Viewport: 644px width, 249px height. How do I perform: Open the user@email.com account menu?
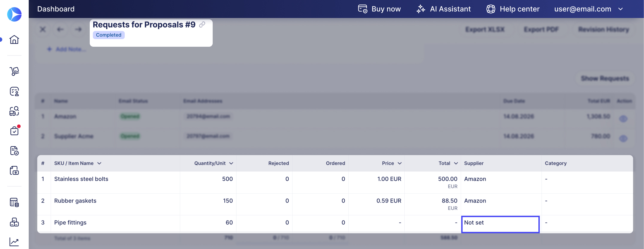pyautogui.click(x=588, y=9)
